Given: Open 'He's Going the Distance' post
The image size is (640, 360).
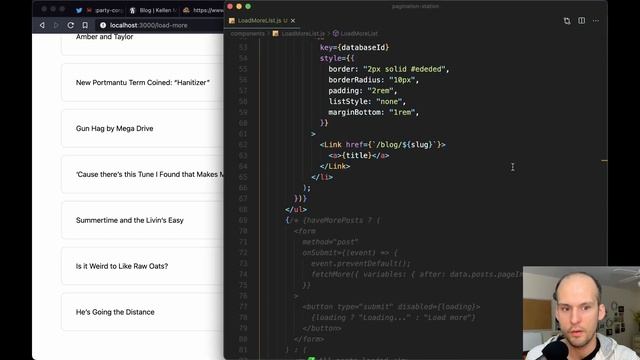Looking at the screenshot, I should point(115,312).
